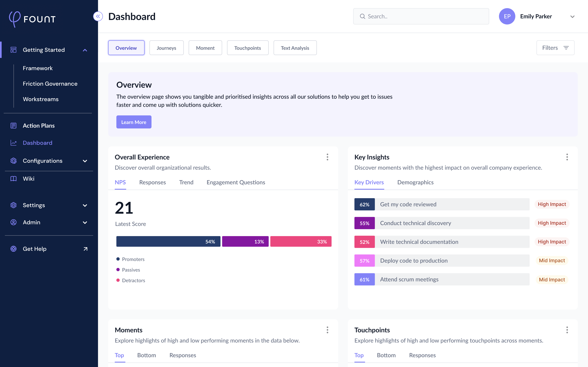This screenshot has width=588, height=367.
Task: Switch to the Journeys tab
Action: tap(166, 48)
